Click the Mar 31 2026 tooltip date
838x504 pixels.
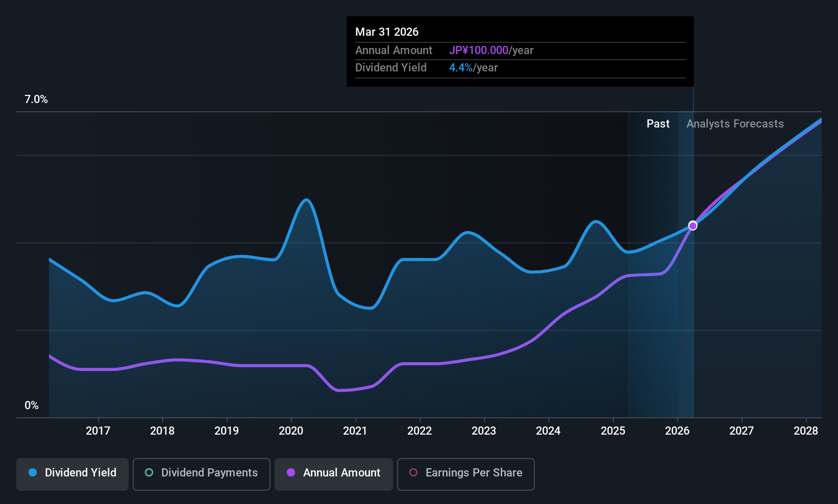387,32
